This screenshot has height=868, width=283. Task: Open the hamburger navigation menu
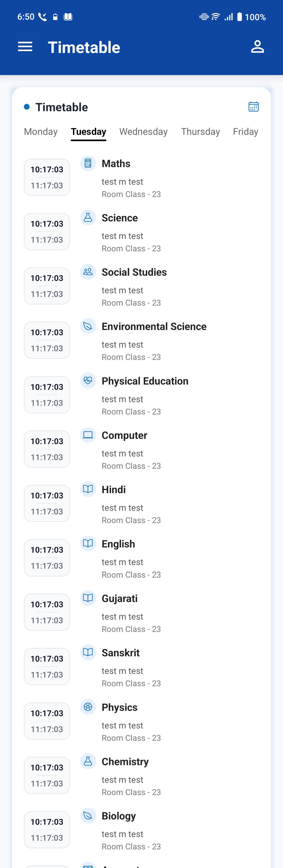pos(25,47)
